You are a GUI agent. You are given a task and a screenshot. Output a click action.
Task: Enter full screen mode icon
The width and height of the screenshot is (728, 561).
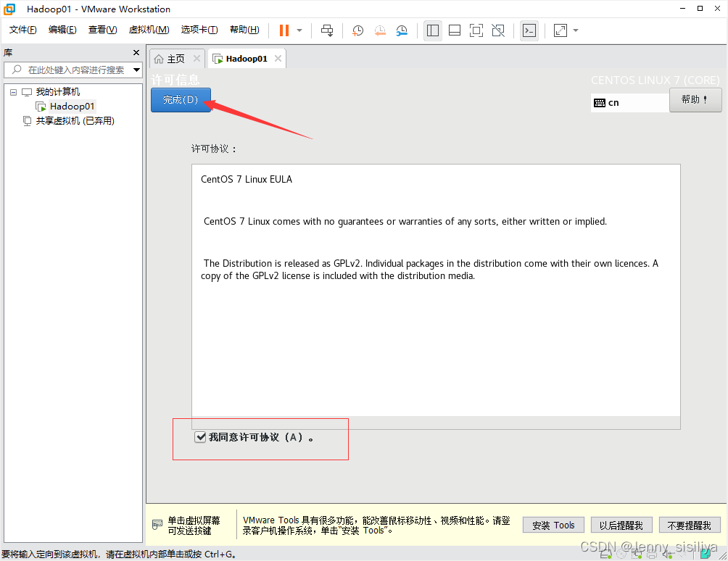476,30
